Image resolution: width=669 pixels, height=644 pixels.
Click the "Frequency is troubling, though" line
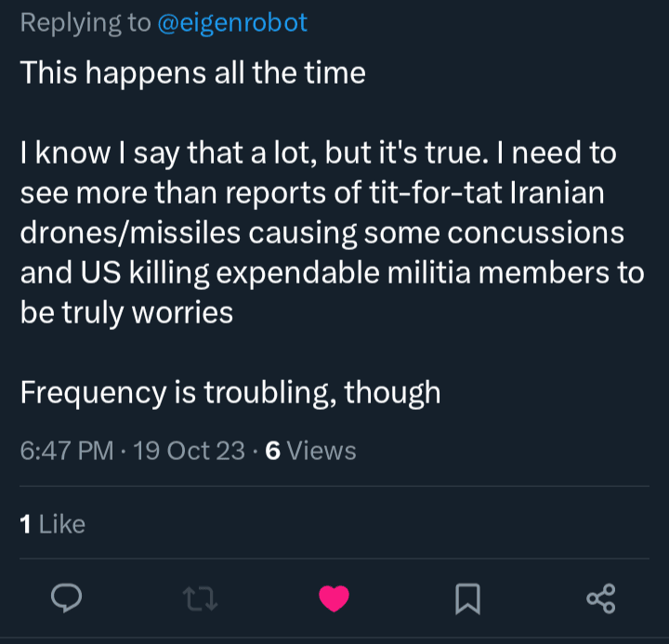230,392
